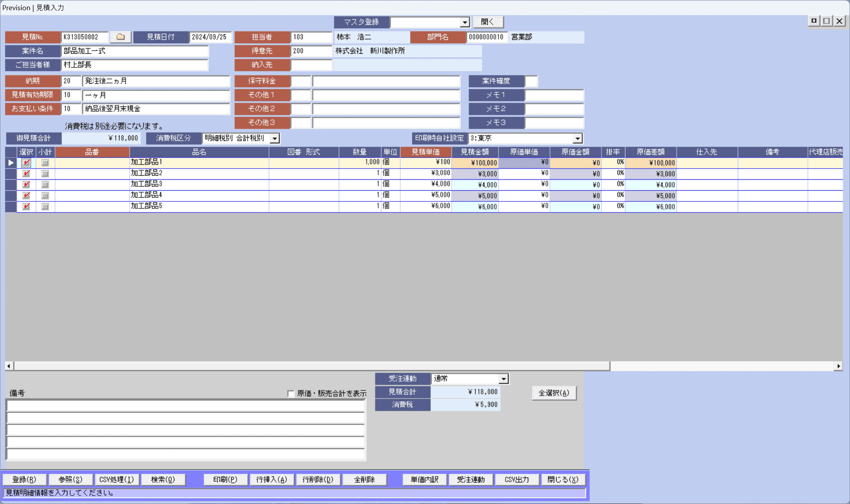This screenshot has width=850, height=504.
Task: Toggle the 小計 box for 加工部品1
Action: point(45,163)
